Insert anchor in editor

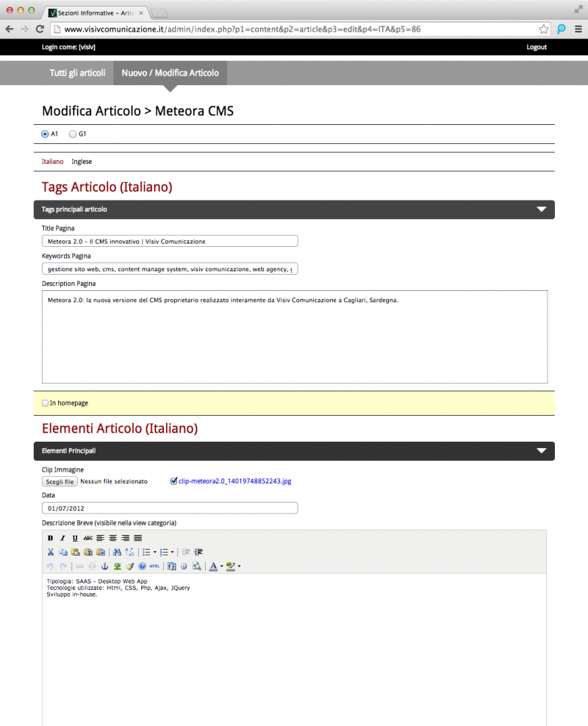coord(104,566)
